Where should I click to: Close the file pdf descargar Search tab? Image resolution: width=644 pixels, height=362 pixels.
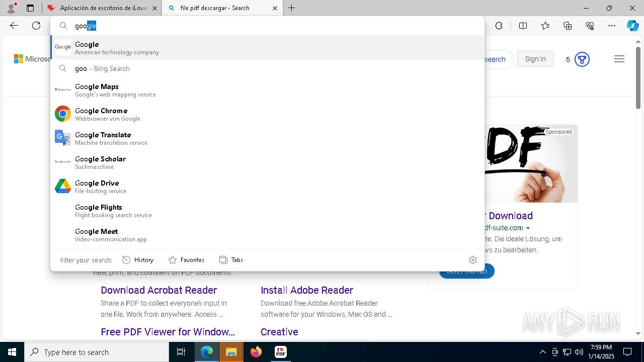click(x=275, y=8)
